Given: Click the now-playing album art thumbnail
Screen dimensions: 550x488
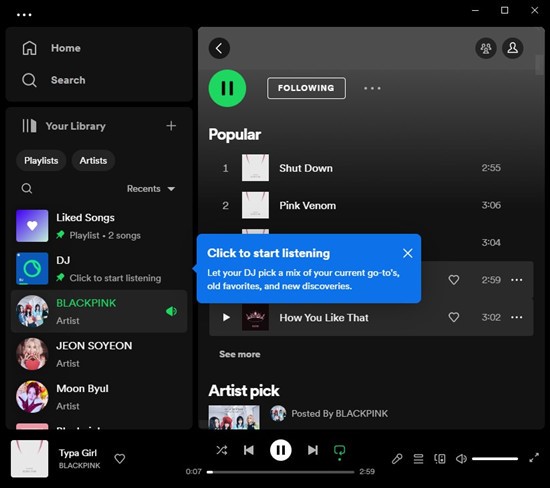Looking at the screenshot, I should (x=29, y=459).
